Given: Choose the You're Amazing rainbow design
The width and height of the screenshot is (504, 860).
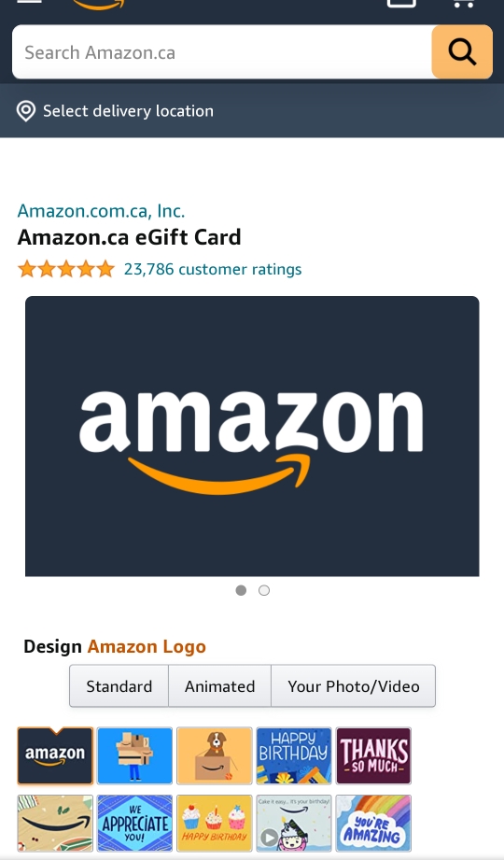Looking at the screenshot, I should pyautogui.click(x=373, y=823).
